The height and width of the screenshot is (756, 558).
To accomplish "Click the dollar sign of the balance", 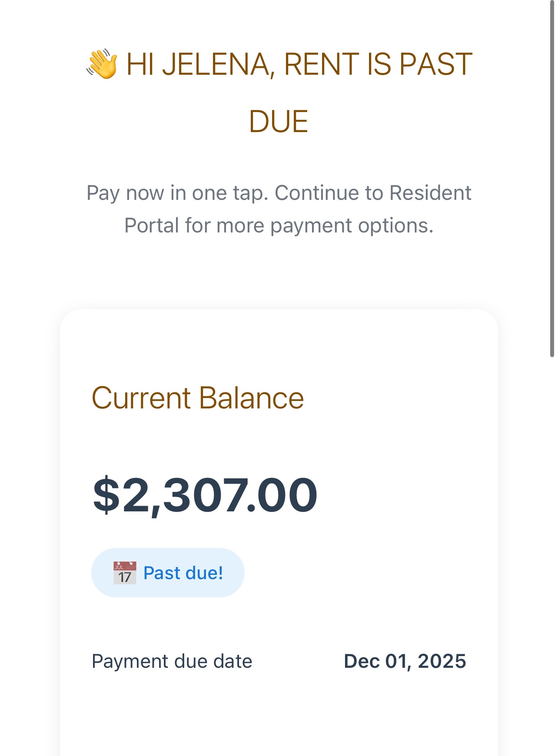I will [x=106, y=495].
